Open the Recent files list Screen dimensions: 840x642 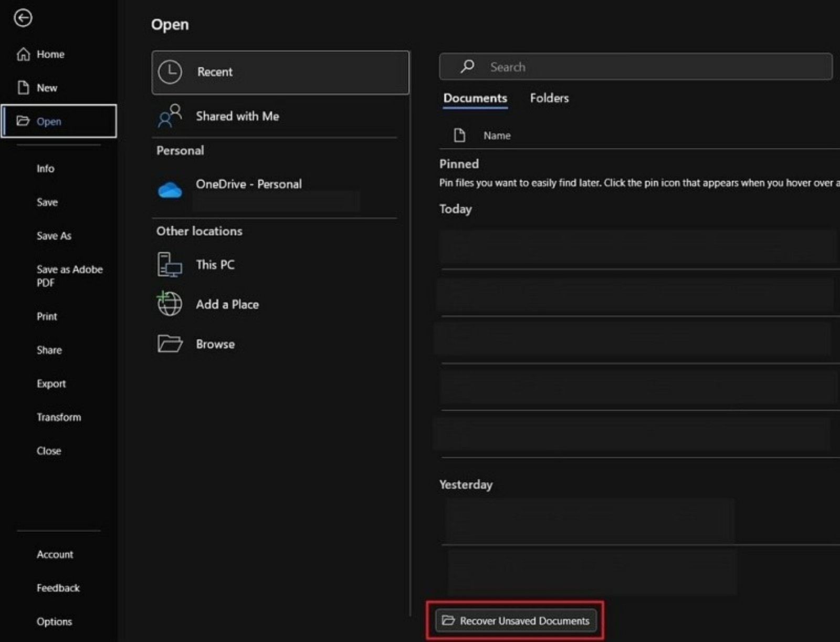214,72
